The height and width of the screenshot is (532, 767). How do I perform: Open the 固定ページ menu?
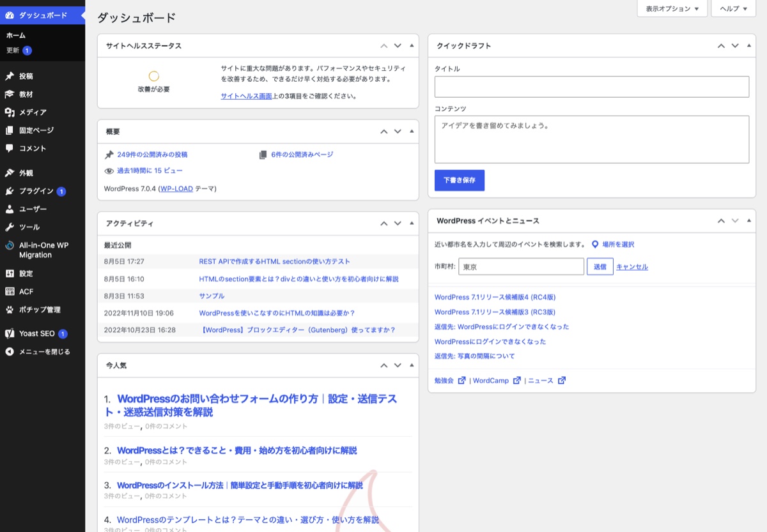(x=42, y=130)
